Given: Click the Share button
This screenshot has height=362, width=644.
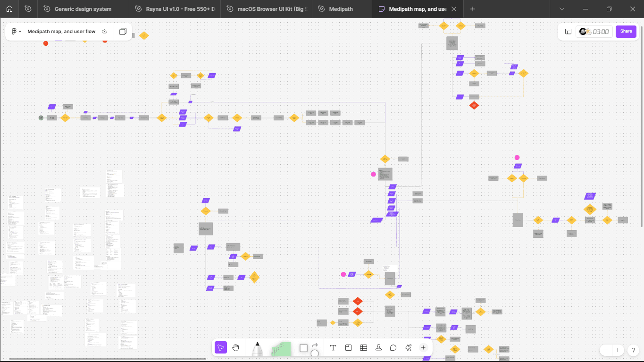Looking at the screenshot, I should [626, 31].
